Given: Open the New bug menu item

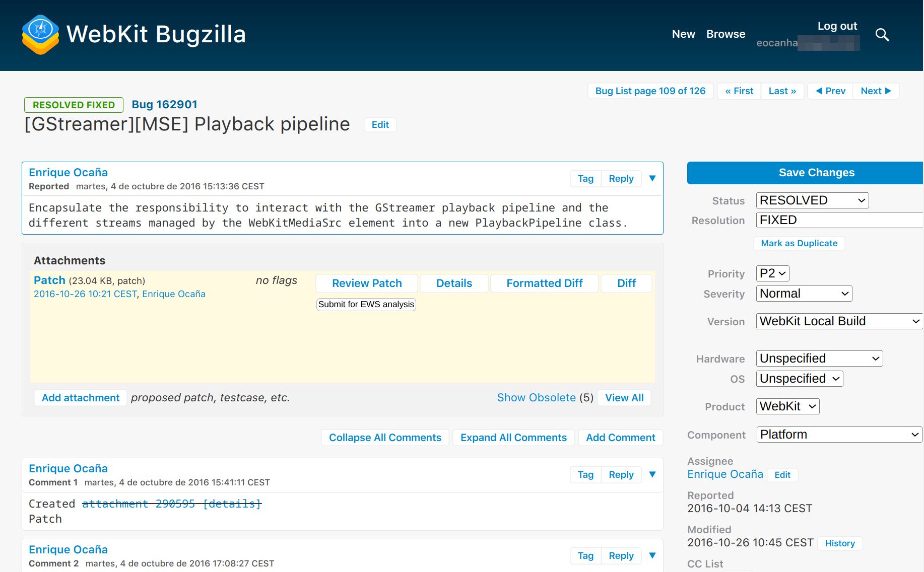Looking at the screenshot, I should [x=683, y=34].
